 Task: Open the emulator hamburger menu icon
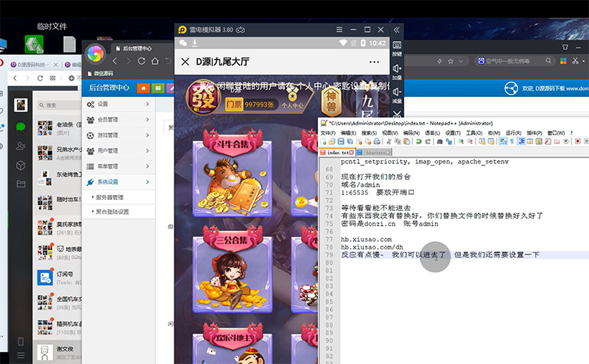pyautogui.click(x=339, y=29)
